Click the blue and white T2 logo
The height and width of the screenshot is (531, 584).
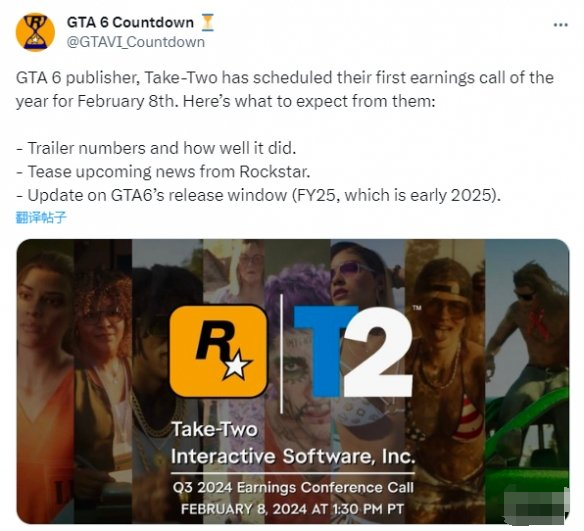pyautogui.click(x=353, y=351)
